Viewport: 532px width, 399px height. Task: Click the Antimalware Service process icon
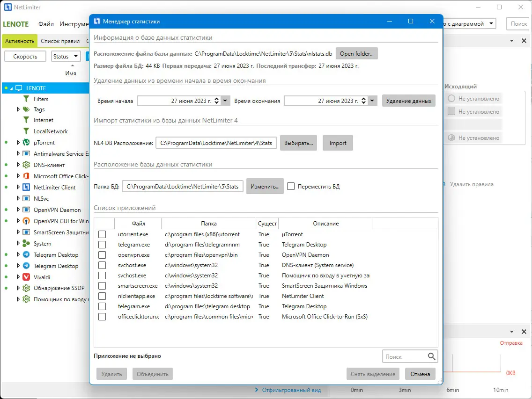[x=26, y=153]
